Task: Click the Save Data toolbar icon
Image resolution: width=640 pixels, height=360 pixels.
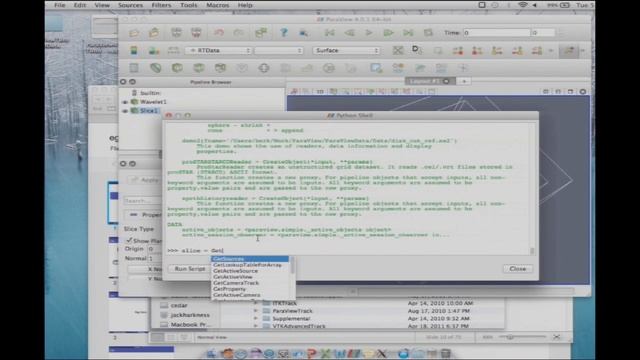Action: pos(154,33)
